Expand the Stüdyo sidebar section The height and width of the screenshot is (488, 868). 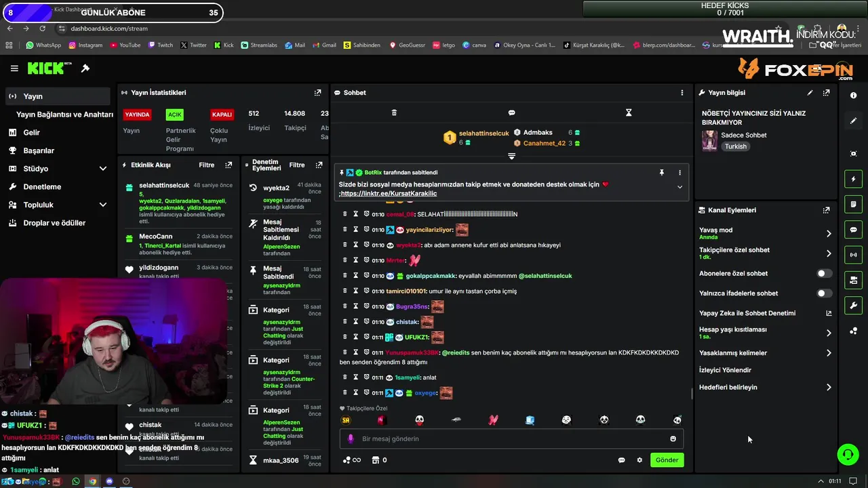point(103,169)
